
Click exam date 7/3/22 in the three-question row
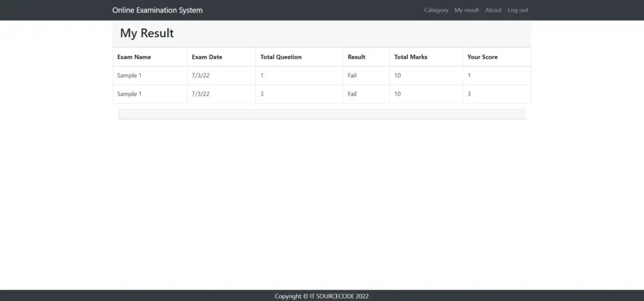tap(201, 94)
